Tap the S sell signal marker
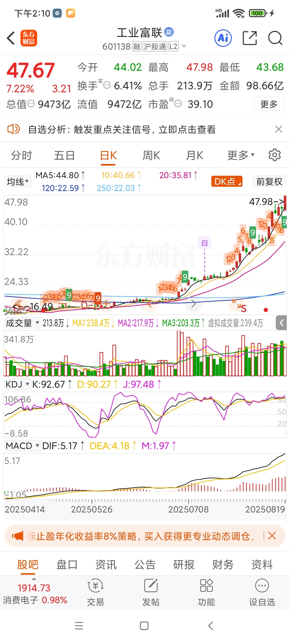Screen dimensions: 290x644 [244, 309]
